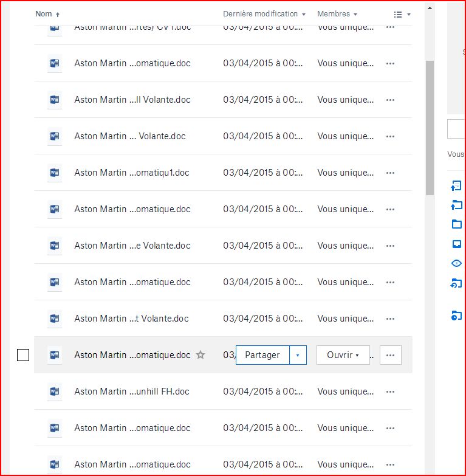Click the rewind folder icon in sidebar
This screenshot has height=476, width=466.
coord(456,283)
